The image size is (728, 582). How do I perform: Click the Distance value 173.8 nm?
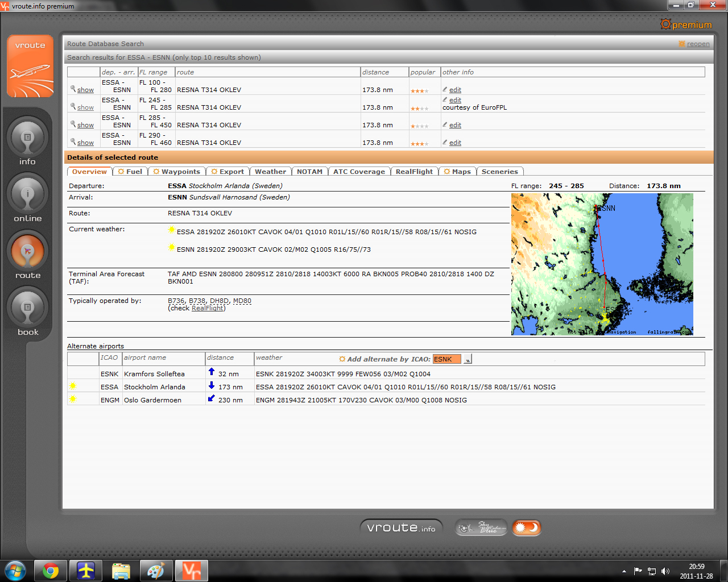pos(664,186)
